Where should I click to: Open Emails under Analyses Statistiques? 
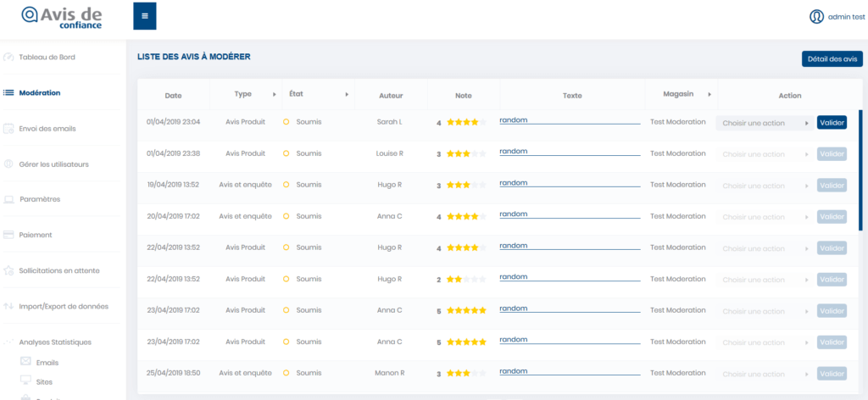47,363
